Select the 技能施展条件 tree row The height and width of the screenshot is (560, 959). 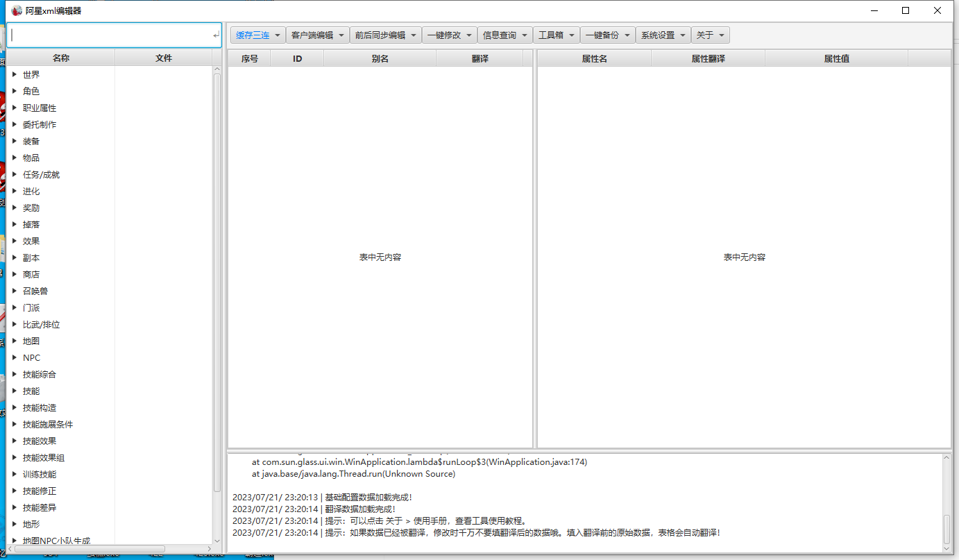pos(110,424)
